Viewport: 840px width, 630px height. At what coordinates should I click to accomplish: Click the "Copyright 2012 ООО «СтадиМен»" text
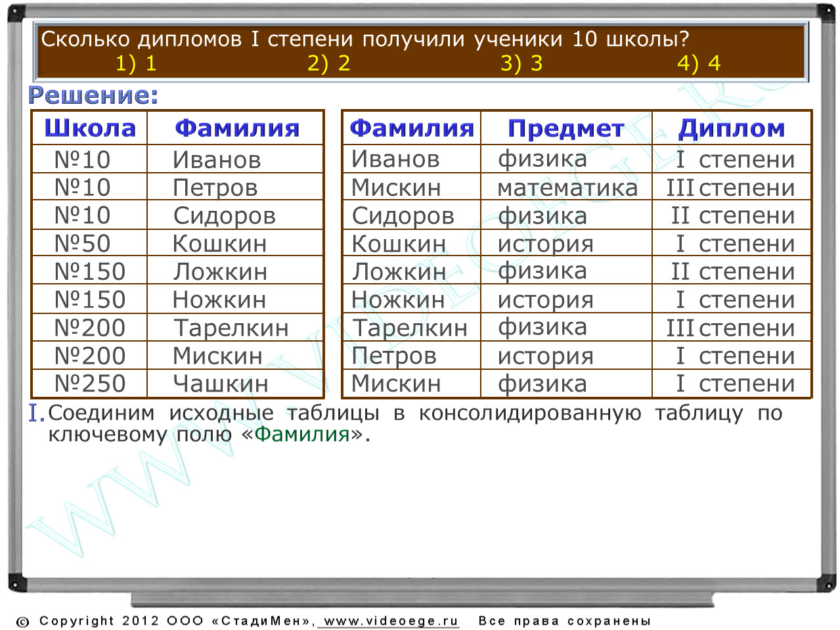177,621
